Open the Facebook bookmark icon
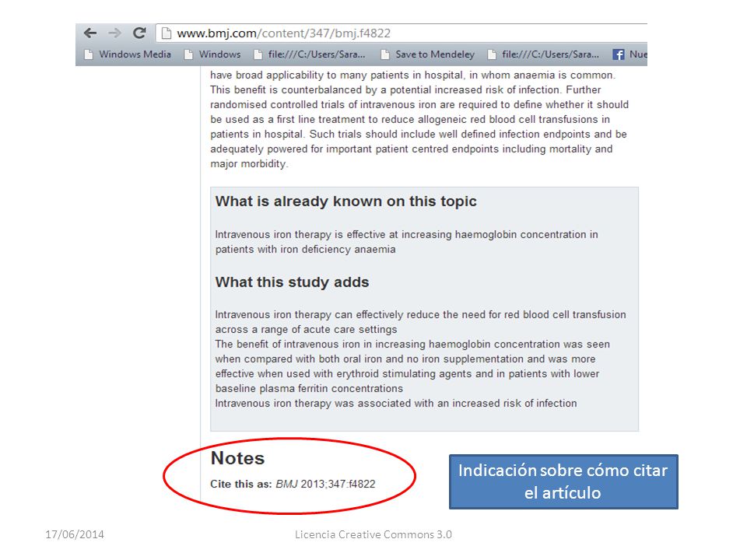Image resolution: width=747 pixels, height=560 pixels. [619, 54]
